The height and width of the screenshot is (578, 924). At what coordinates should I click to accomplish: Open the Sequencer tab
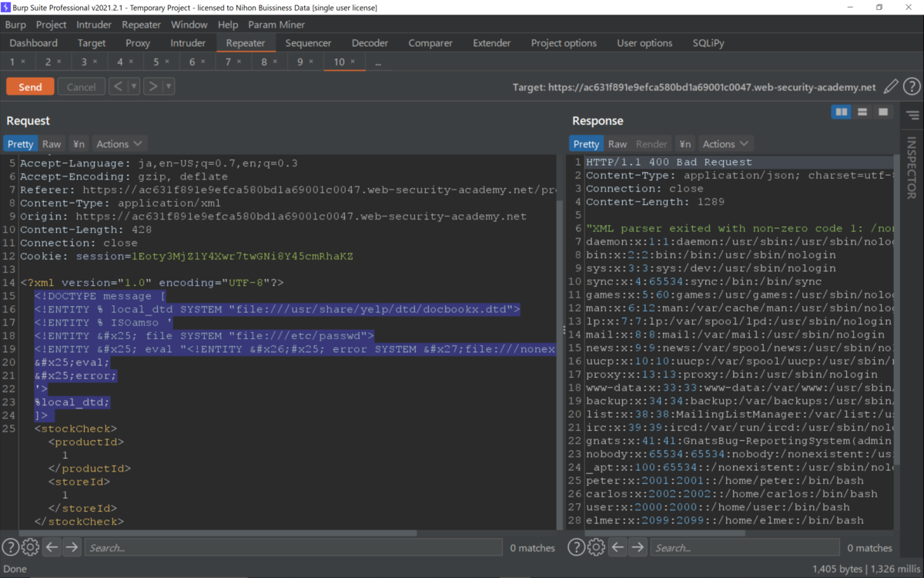pos(308,43)
